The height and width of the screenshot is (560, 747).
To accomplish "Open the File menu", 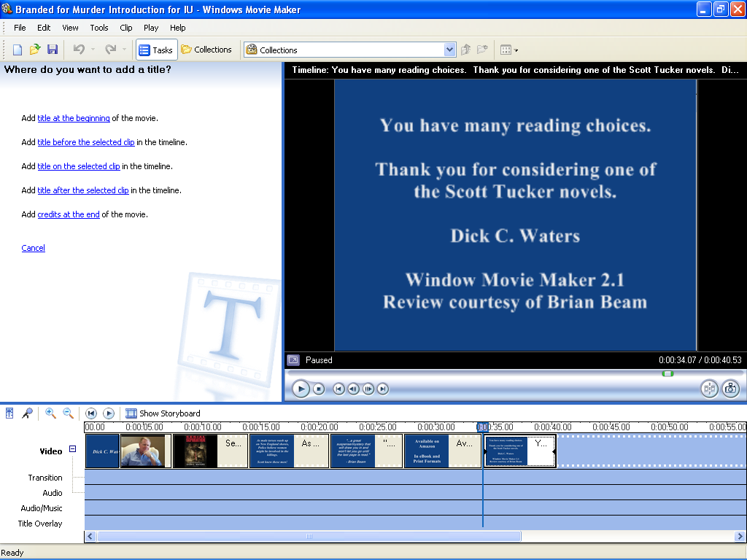I will coord(20,28).
